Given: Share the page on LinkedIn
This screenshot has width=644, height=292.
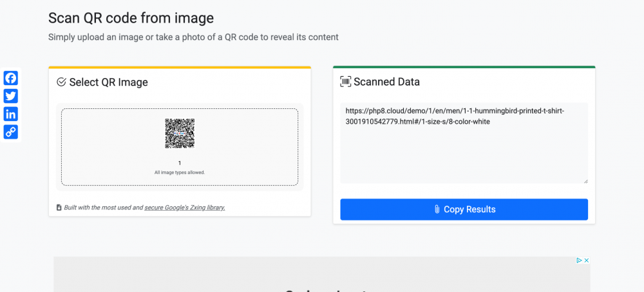Looking at the screenshot, I should tap(11, 115).
